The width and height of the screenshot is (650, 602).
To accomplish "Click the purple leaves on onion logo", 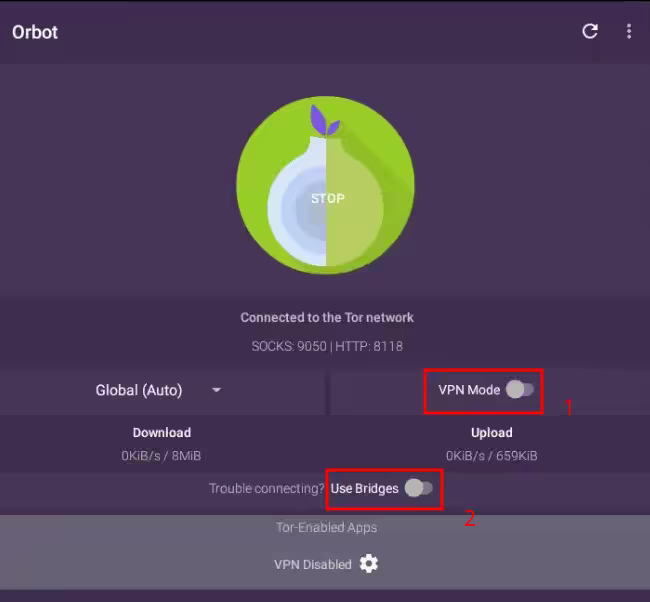I will [x=325, y=121].
